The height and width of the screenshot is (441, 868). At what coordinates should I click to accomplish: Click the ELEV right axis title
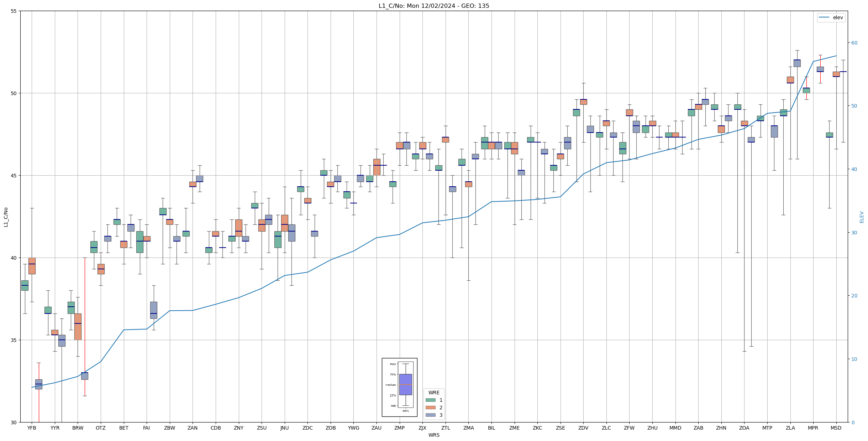[862, 217]
